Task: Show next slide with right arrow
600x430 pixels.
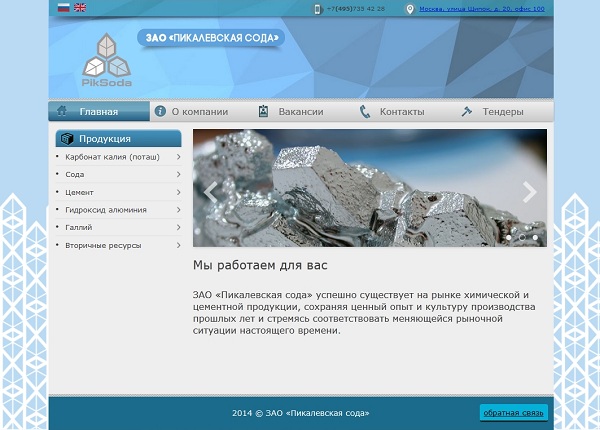Action: (530, 192)
